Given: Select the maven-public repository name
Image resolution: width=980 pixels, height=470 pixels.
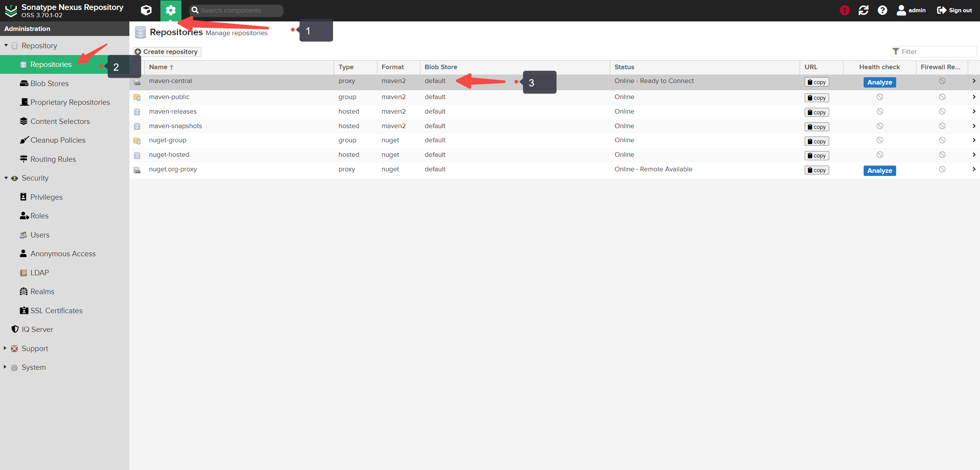Looking at the screenshot, I should 169,97.
